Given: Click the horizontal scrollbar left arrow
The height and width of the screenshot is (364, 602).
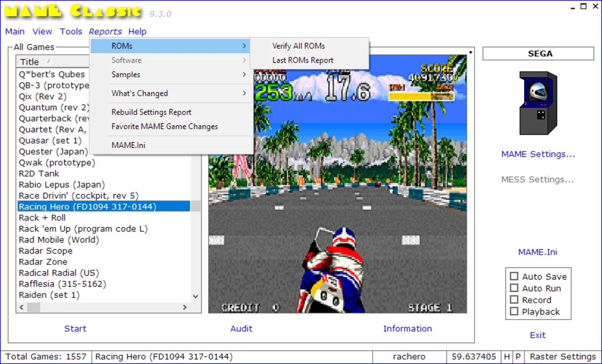Looking at the screenshot, I should tap(22, 308).
